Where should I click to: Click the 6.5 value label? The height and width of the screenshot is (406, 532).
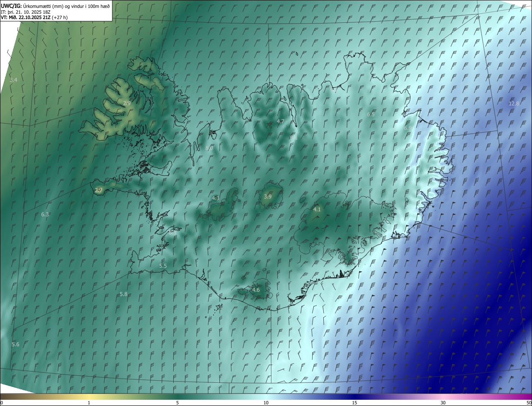(x=371, y=114)
